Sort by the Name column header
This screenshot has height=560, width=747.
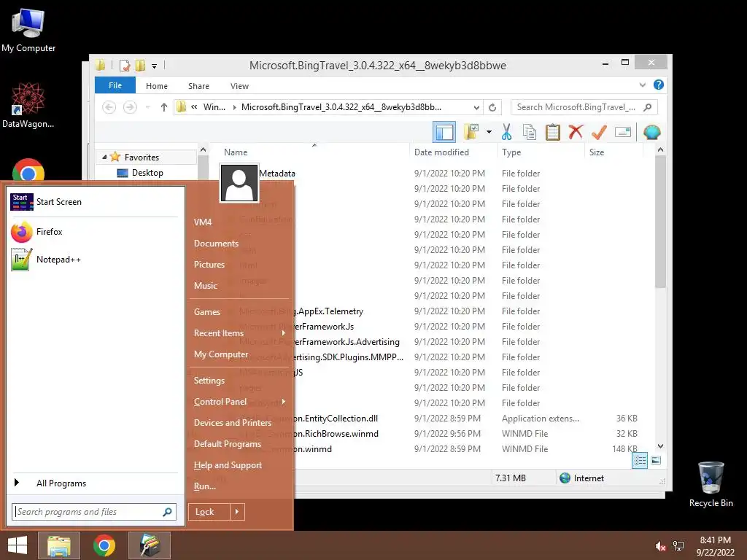236,152
